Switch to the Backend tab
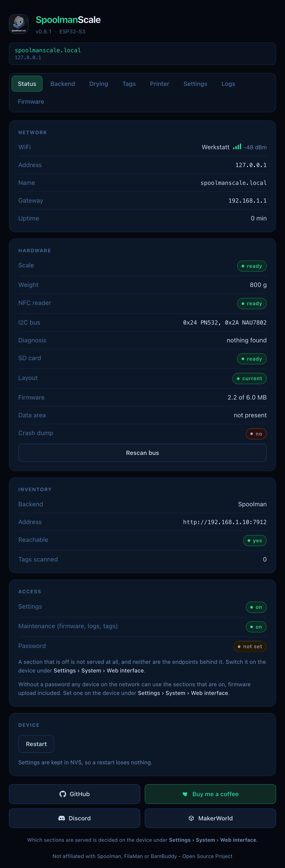 click(63, 84)
